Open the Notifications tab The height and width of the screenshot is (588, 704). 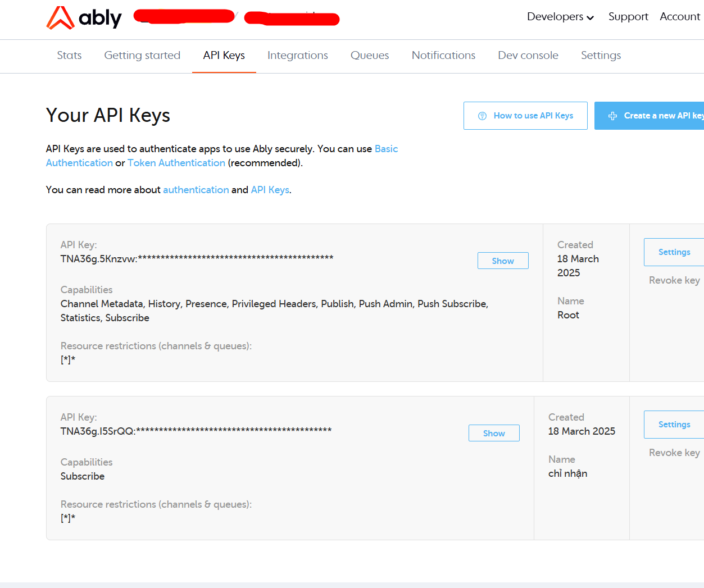click(x=443, y=55)
